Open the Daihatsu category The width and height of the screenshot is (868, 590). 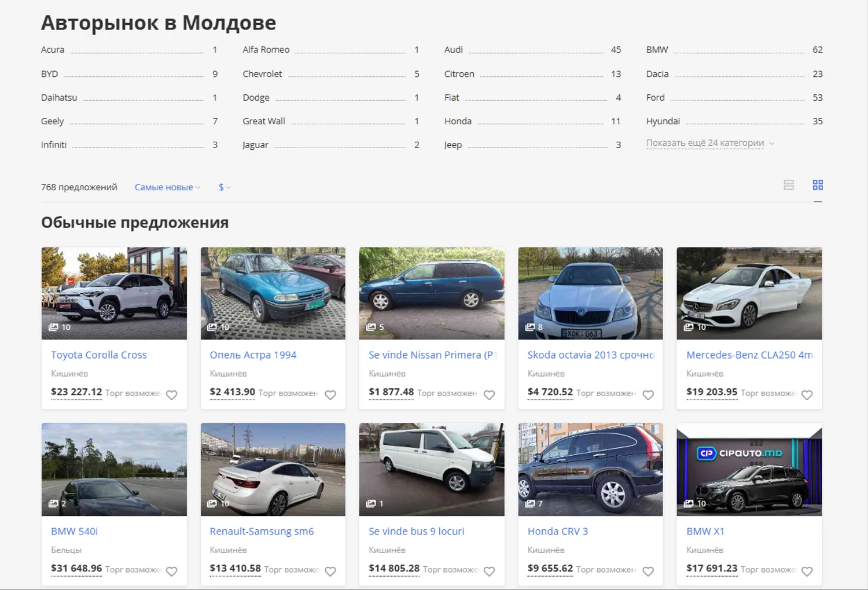(x=59, y=98)
